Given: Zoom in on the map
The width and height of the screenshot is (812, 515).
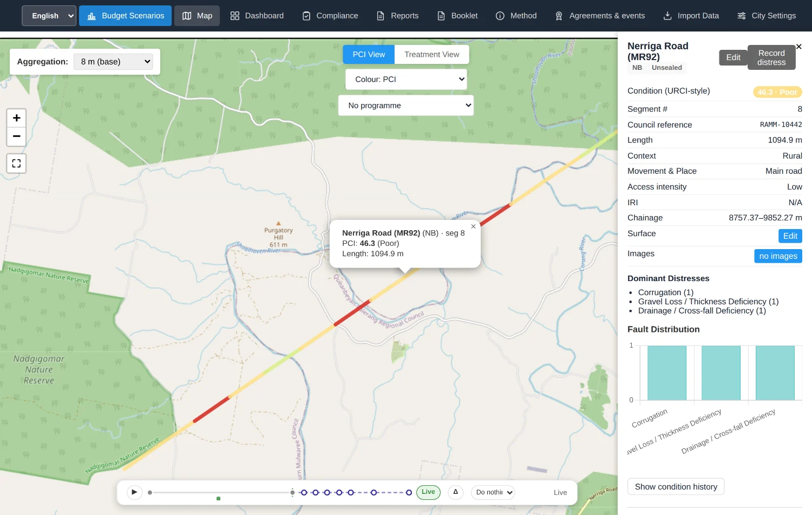Looking at the screenshot, I should click(x=16, y=118).
